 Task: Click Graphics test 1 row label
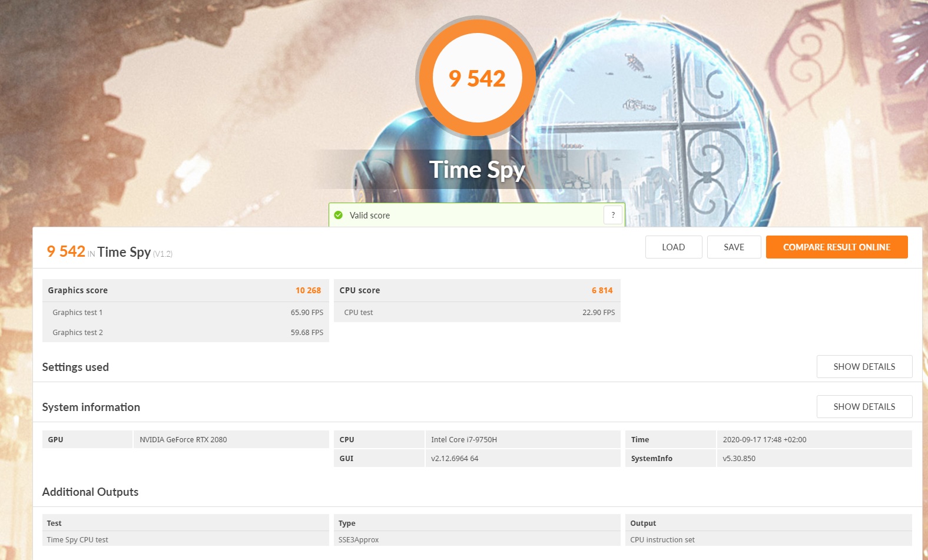point(78,313)
